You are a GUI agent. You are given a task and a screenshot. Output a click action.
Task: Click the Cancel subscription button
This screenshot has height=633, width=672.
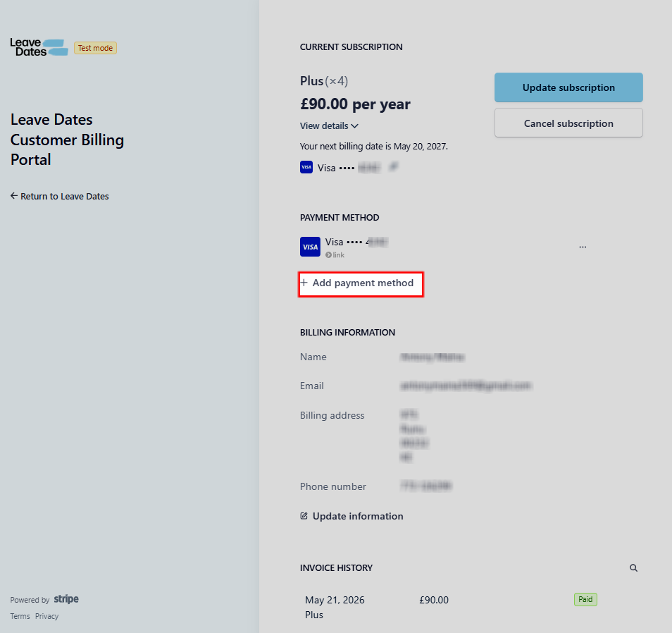(568, 123)
